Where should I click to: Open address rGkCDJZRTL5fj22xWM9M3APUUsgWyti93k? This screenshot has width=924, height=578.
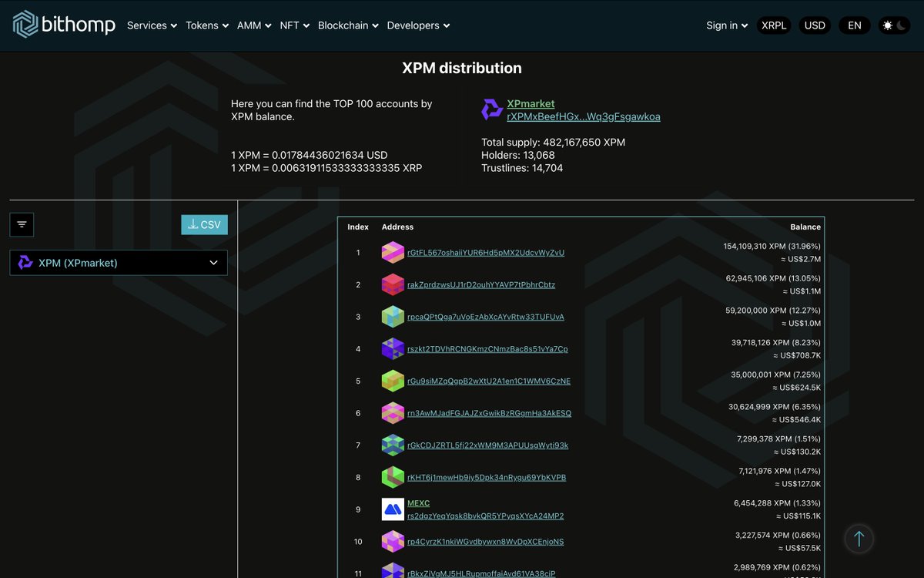488,445
